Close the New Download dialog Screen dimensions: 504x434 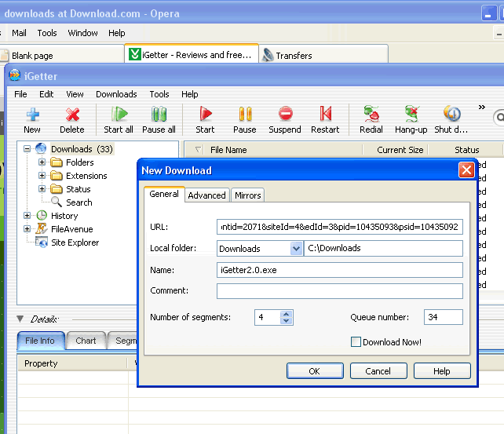(x=466, y=170)
